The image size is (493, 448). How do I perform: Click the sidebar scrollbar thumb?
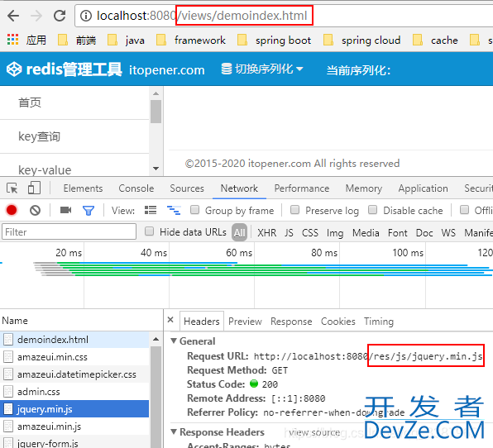tap(156, 112)
